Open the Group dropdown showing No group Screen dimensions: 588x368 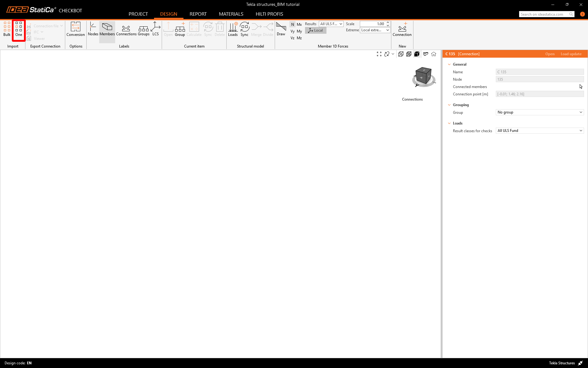pyautogui.click(x=540, y=112)
